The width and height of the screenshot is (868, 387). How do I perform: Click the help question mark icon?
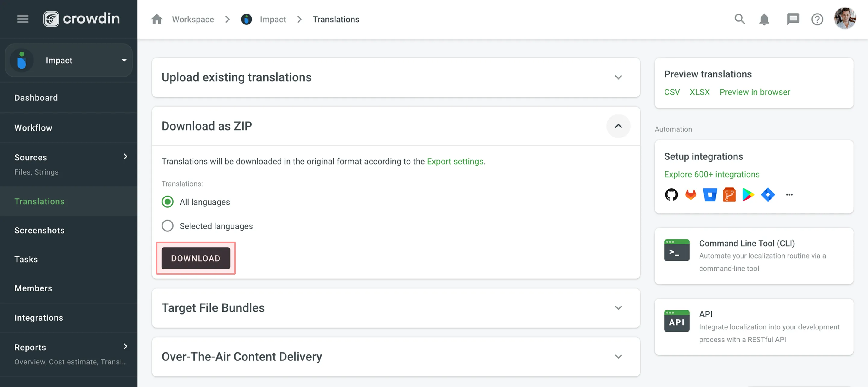point(817,19)
